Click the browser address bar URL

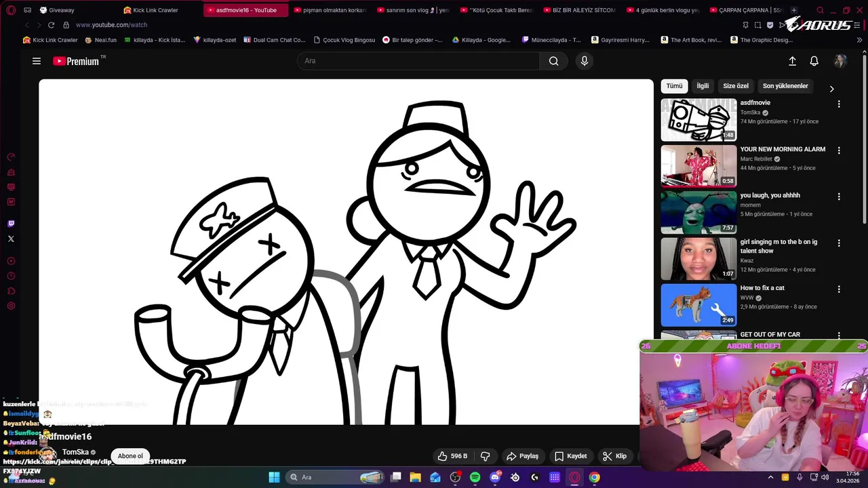[111, 25]
